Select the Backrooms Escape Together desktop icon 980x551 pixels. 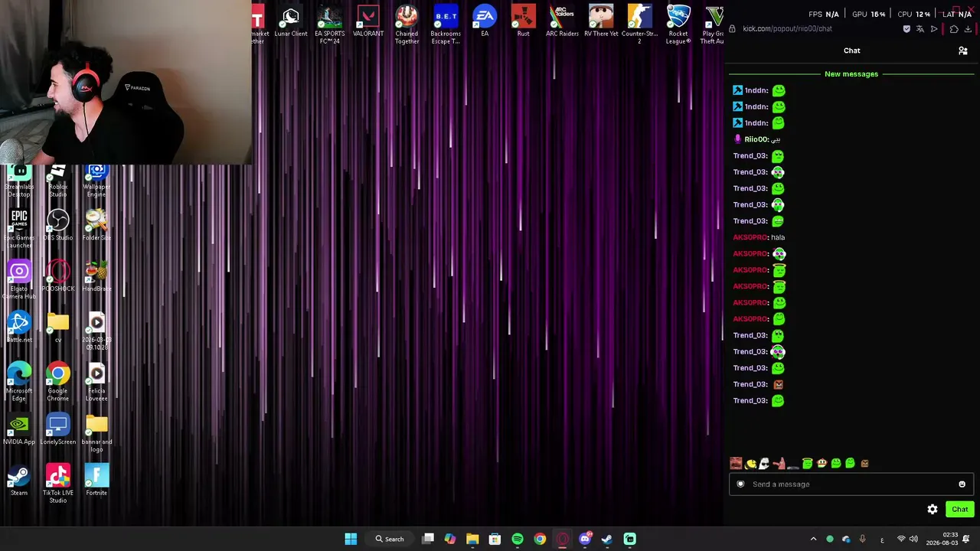(x=446, y=25)
